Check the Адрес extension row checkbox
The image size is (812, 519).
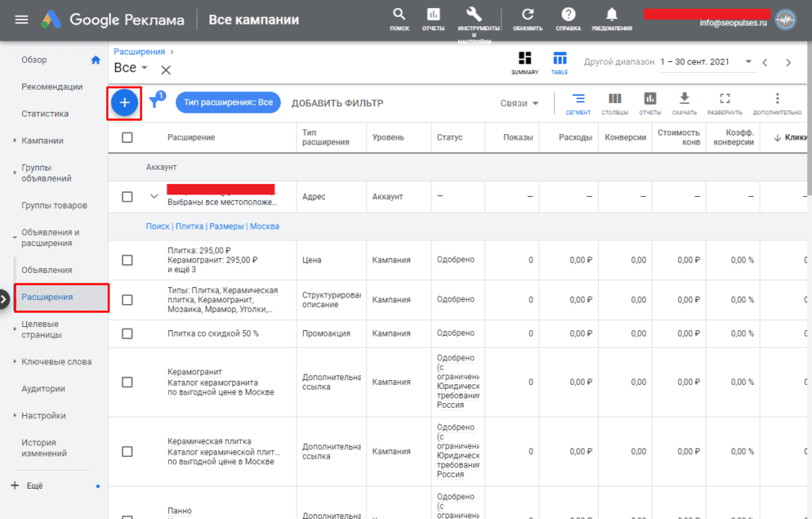tap(127, 197)
